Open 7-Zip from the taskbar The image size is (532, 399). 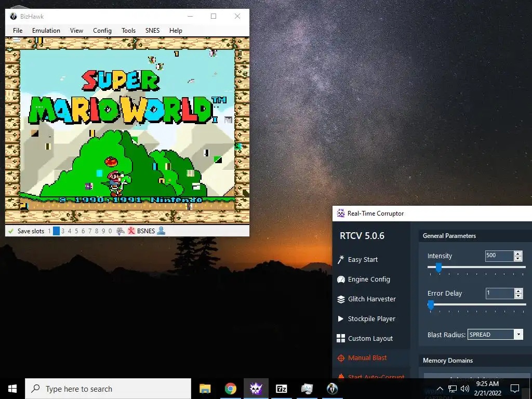pyautogui.click(x=281, y=389)
